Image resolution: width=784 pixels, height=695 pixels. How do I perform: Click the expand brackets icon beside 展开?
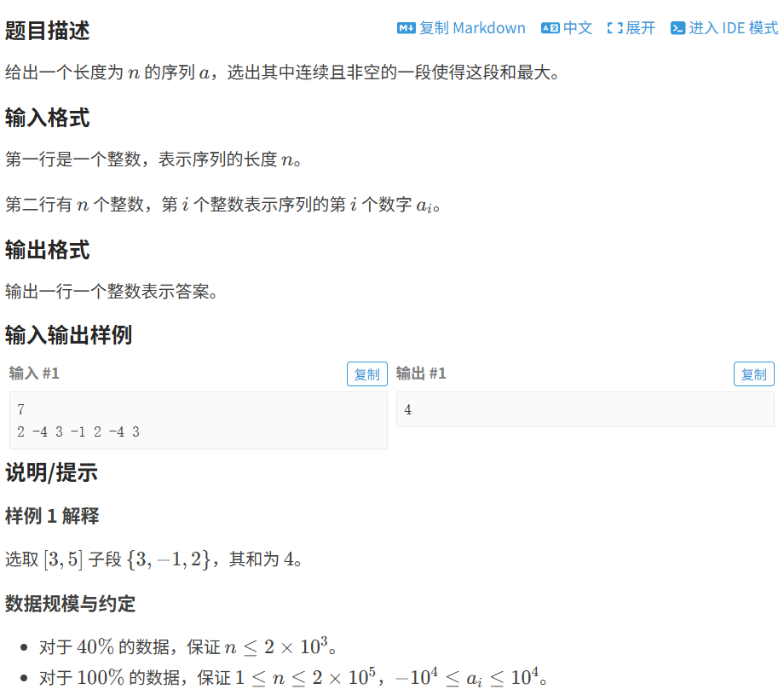point(615,28)
